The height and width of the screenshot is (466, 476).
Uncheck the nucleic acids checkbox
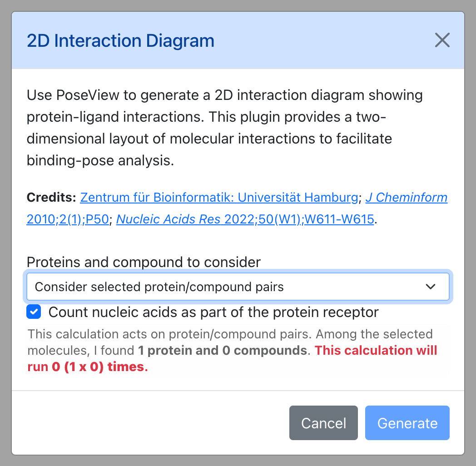point(34,312)
